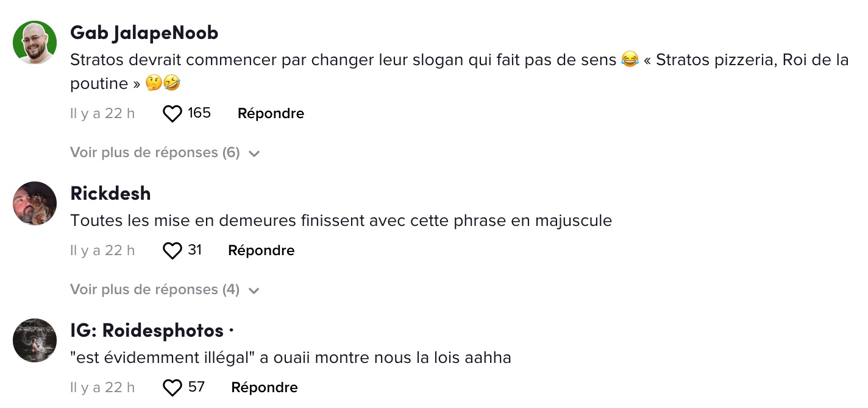
Task: Click the timestamp under Rickdesh's comment
Action: coord(102,250)
